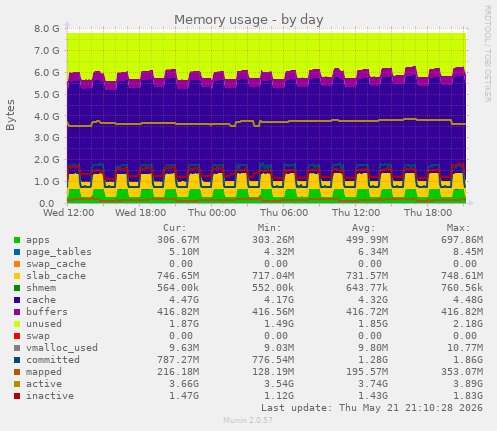
Task: Click vmalloc_used max value 10.77M
Action: tap(465, 348)
